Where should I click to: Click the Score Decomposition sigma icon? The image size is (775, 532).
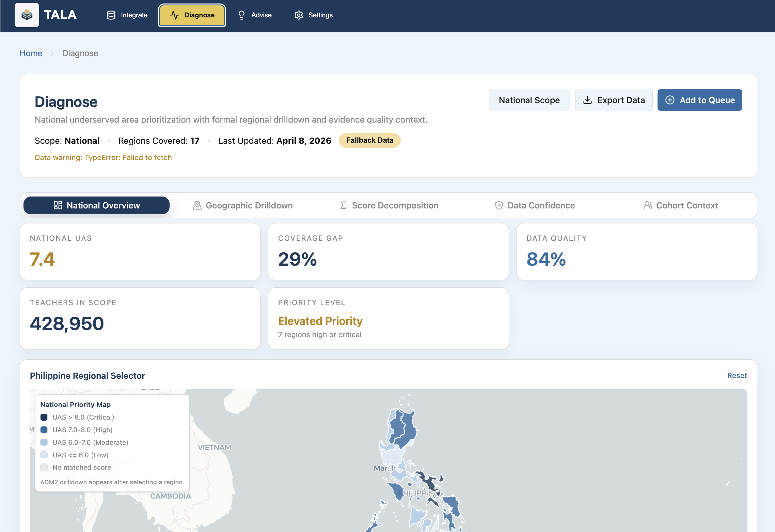point(343,205)
